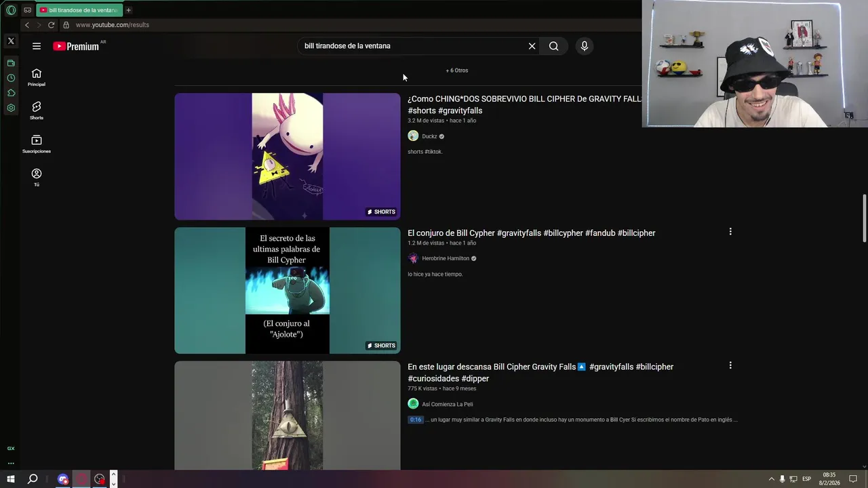Open the sidebar three-dots setup menu

(11, 464)
